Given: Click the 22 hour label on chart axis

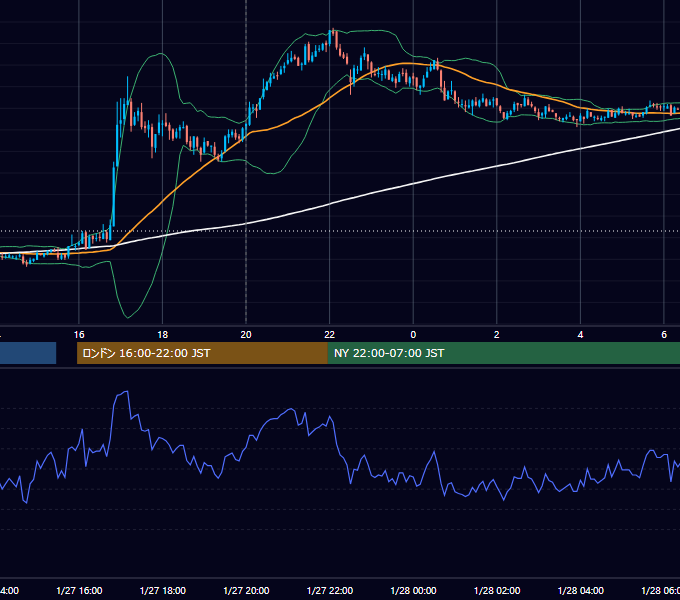Looking at the screenshot, I should [330, 335].
